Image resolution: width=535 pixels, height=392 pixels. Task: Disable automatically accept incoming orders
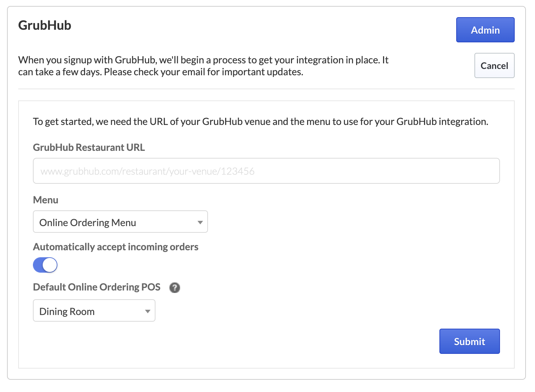[x=45, y=265]
